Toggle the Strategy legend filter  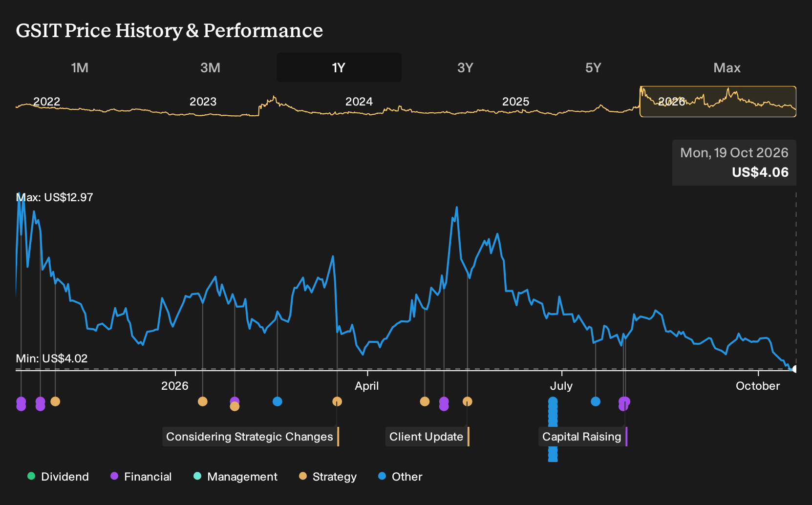tap(328, 477)
